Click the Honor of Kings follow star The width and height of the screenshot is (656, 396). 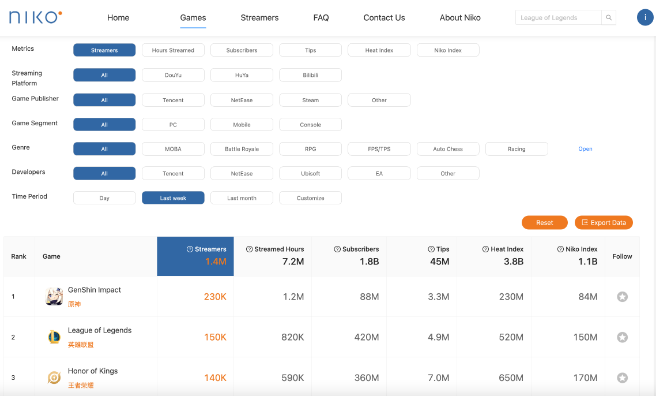(622, 378)
